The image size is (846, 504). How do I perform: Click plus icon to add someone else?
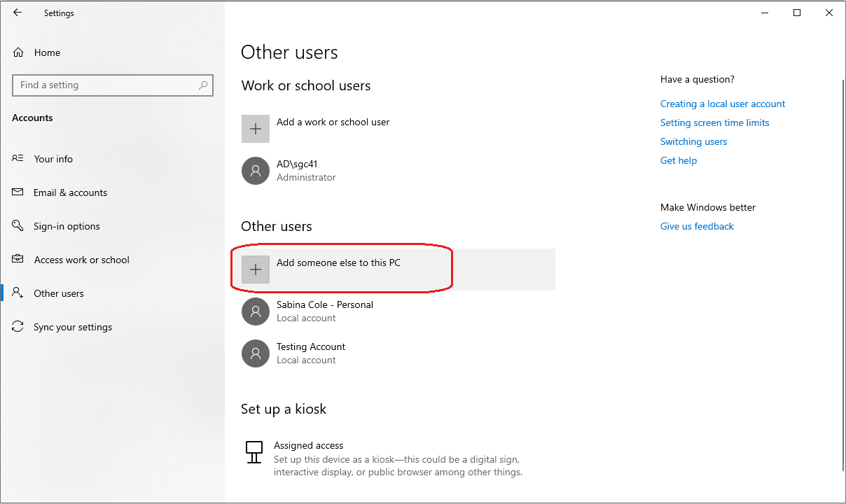tap(256, 269)
